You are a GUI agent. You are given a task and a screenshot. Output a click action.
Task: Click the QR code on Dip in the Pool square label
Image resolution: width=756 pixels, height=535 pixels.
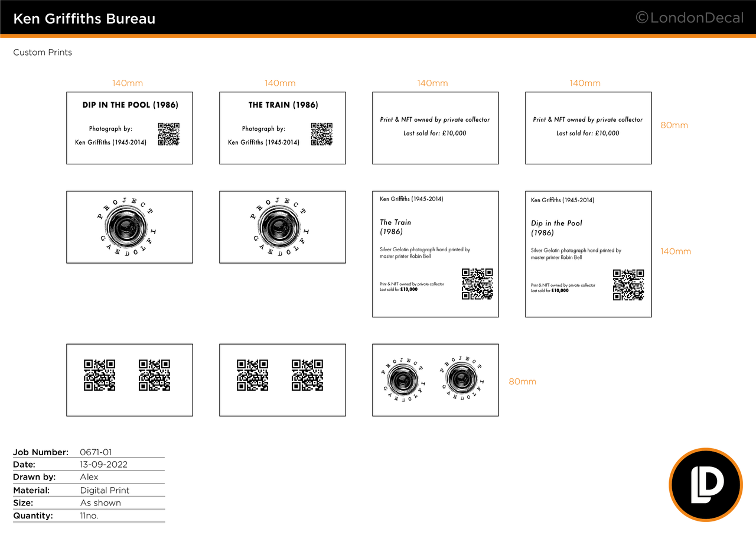(628, 285)
